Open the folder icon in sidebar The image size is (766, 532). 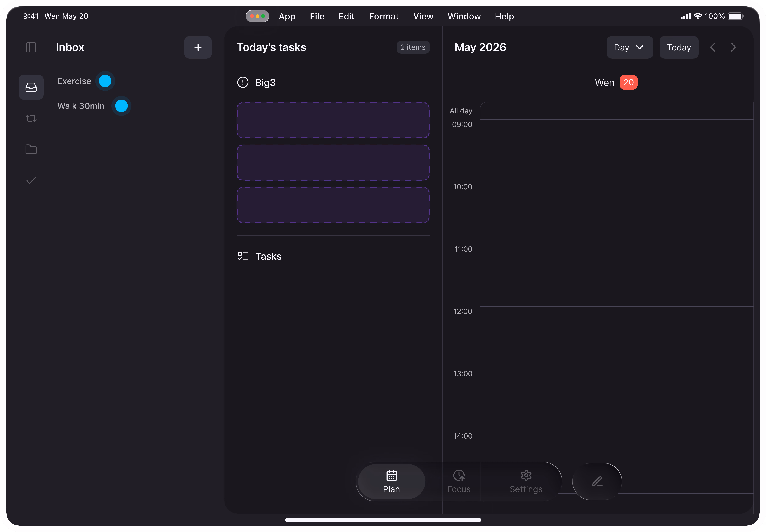pos(31,149)
